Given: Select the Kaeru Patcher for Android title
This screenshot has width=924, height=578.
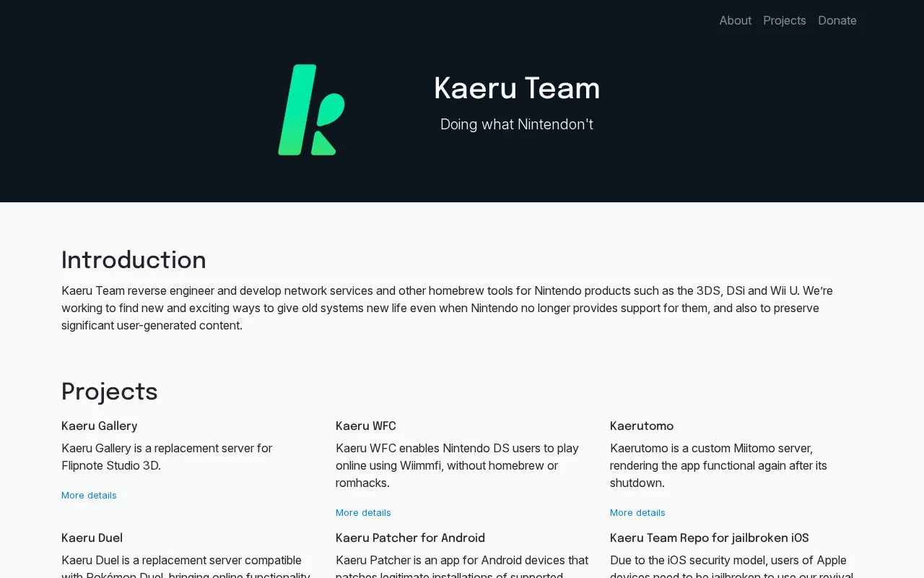Looking at the screenshot, I should (x=410, y=538).
